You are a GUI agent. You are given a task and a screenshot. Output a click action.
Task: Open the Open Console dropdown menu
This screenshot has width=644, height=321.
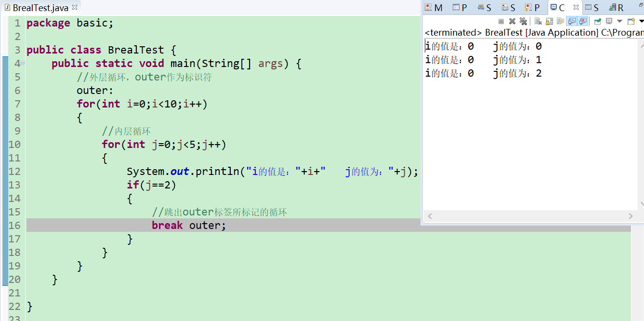pos(641,21)
